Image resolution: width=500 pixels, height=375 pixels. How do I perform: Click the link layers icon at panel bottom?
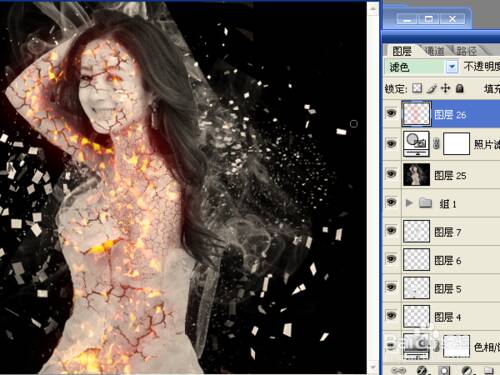pos(397,370)
